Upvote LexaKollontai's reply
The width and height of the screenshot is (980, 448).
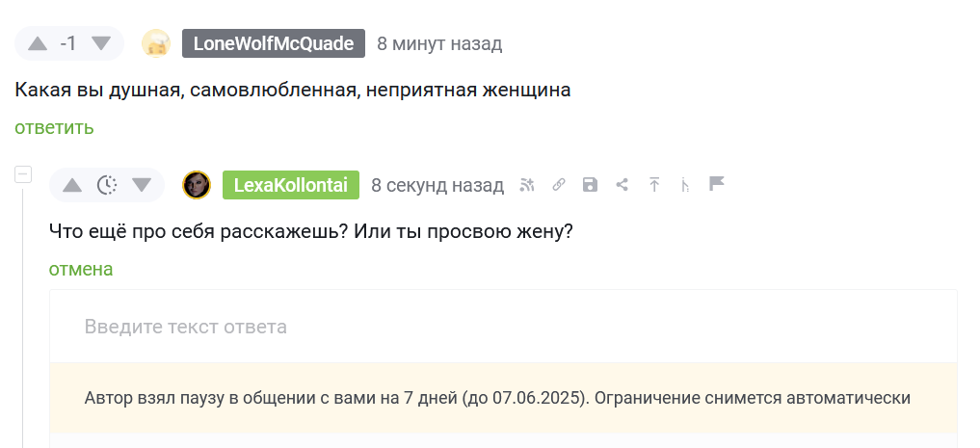(72, 185)
